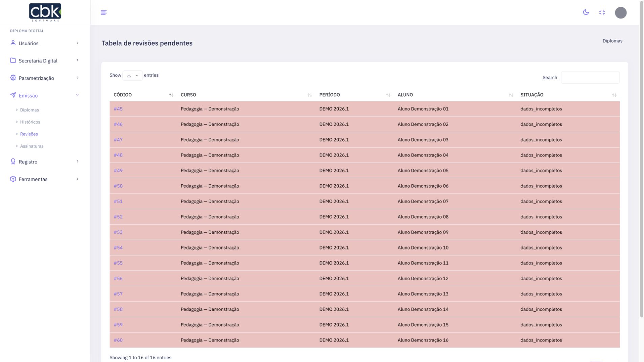Click the Registro award ribbon icon
Image resolution: width=644 pixels, height=362 pixels.
pyautogui.click(x=13, y=161)
